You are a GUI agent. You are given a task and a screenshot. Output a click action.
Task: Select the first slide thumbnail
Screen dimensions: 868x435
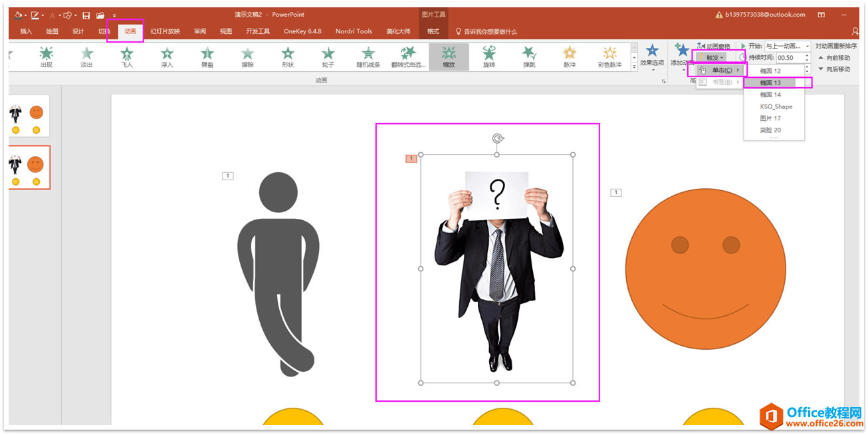(x=29, y=116)
